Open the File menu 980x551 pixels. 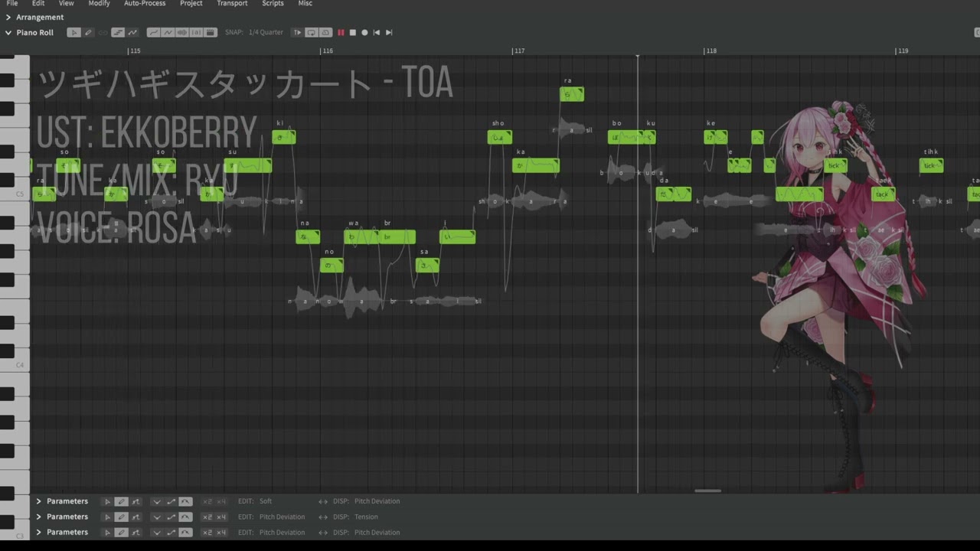coord(12,3)
